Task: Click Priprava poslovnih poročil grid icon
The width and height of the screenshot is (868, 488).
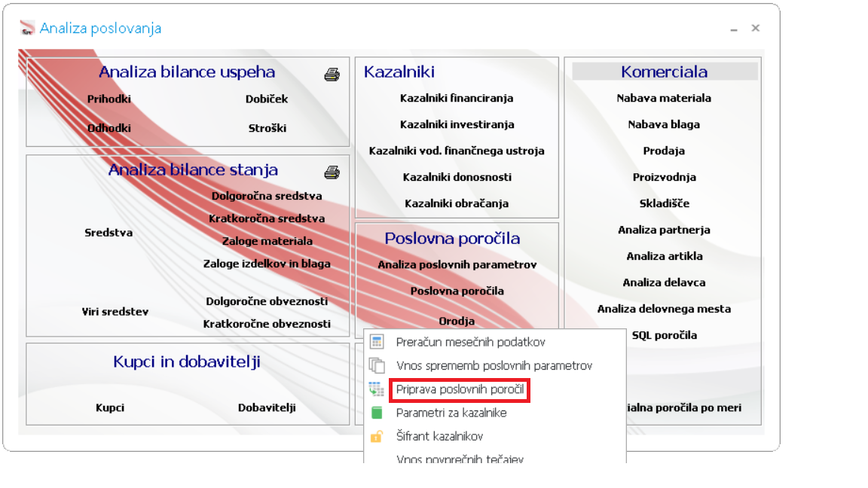Action: pos(377,389)
